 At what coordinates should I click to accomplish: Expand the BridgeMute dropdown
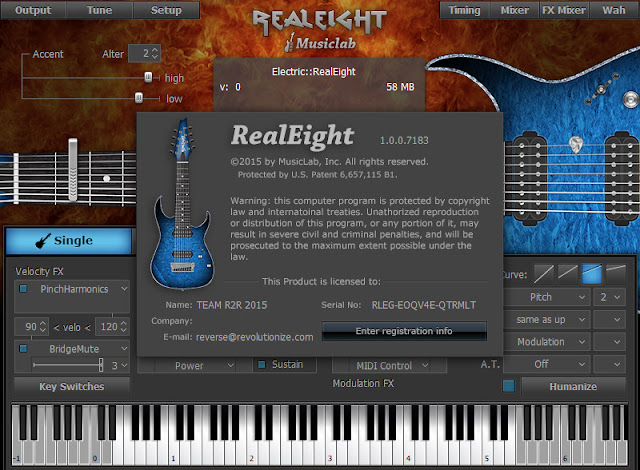click(x=124, y=349)
